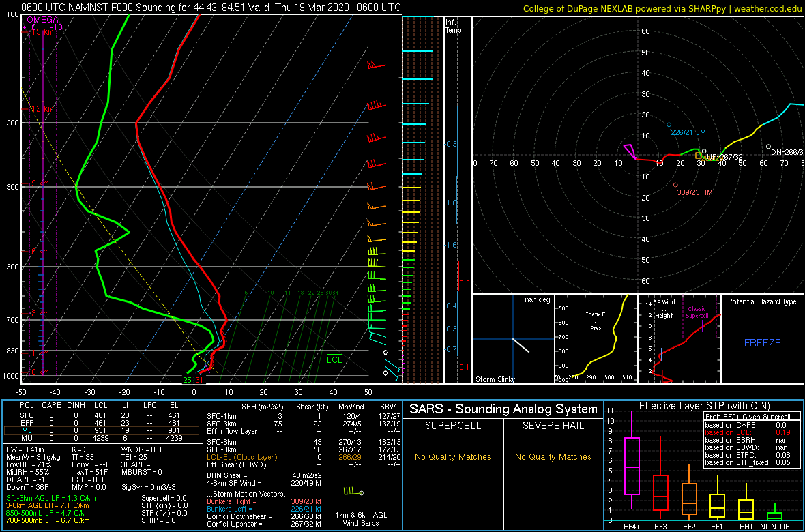Click the SARS - Sounding Analog System heading
Image resolution: width=805 pixels, height=532 pixels.
(x=503, y=409)
